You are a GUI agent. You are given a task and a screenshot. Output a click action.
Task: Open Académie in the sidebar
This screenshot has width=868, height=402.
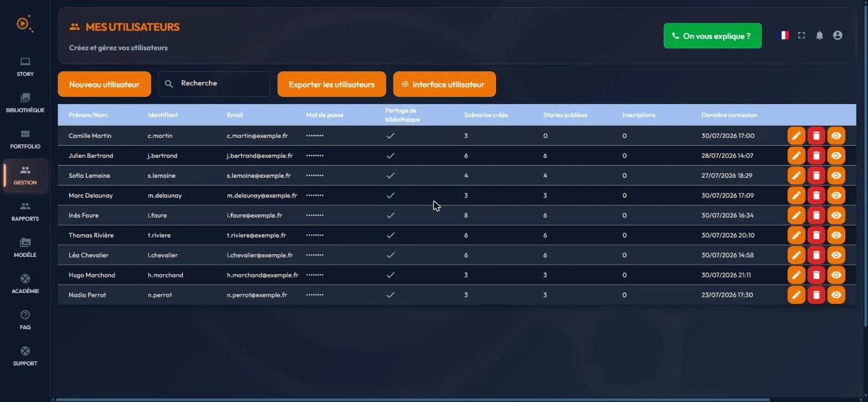(25, 284)
